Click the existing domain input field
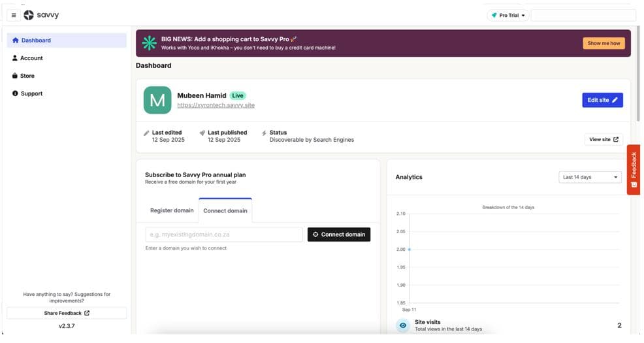This screenshot has width=644, height=343. [224, 235]
